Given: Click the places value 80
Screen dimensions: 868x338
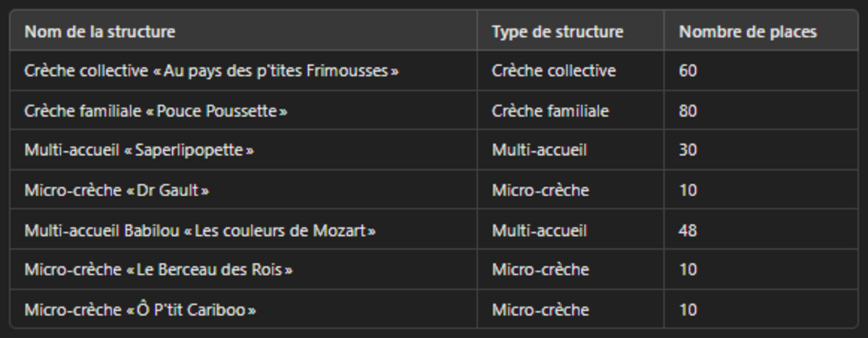Looking at the screenshot, I should 688,111.
